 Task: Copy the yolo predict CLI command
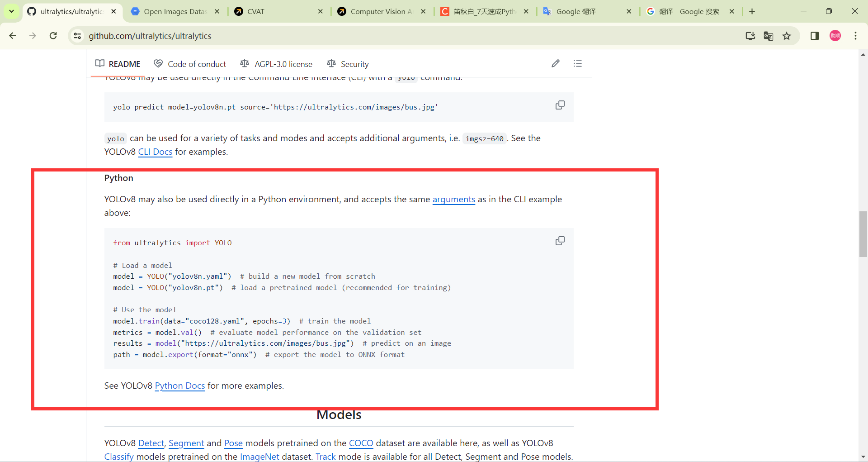pos(560,105)
